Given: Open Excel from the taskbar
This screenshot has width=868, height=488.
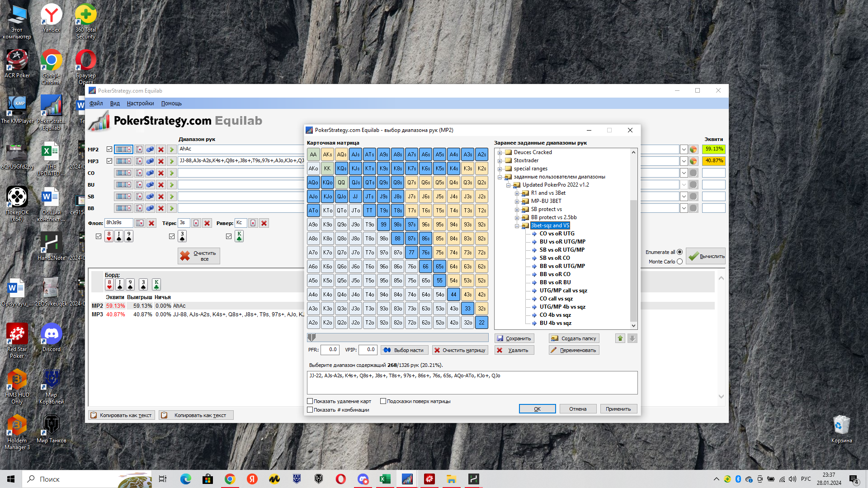Looking at the screenshot, I should click(385, 479).
